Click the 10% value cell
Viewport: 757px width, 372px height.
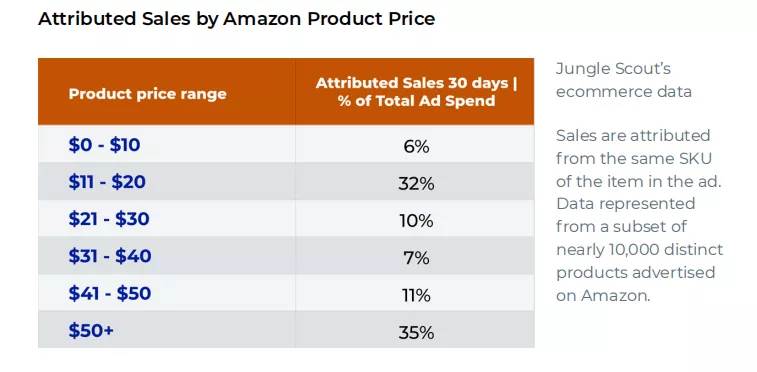(416, 221)
